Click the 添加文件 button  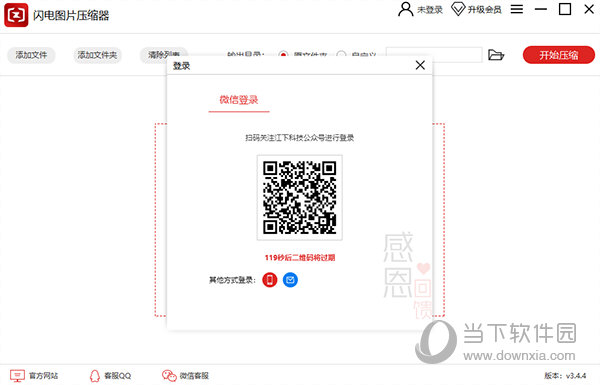pos(31,55)
